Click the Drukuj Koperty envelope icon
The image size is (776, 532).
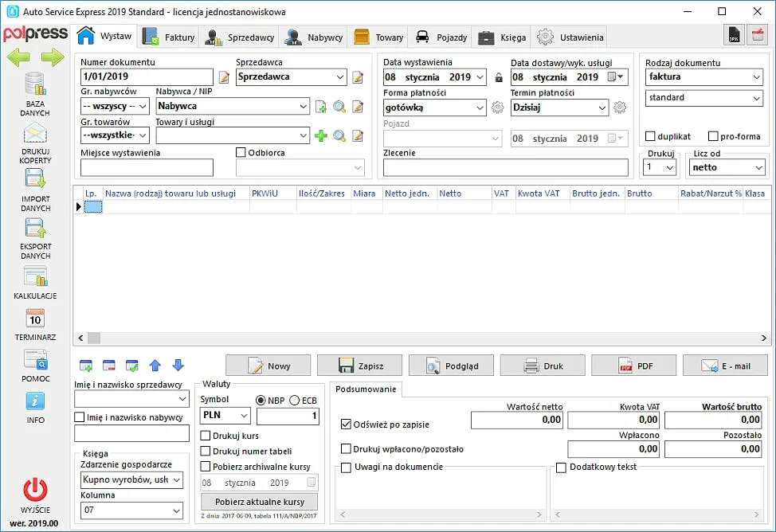click(34, 133)
